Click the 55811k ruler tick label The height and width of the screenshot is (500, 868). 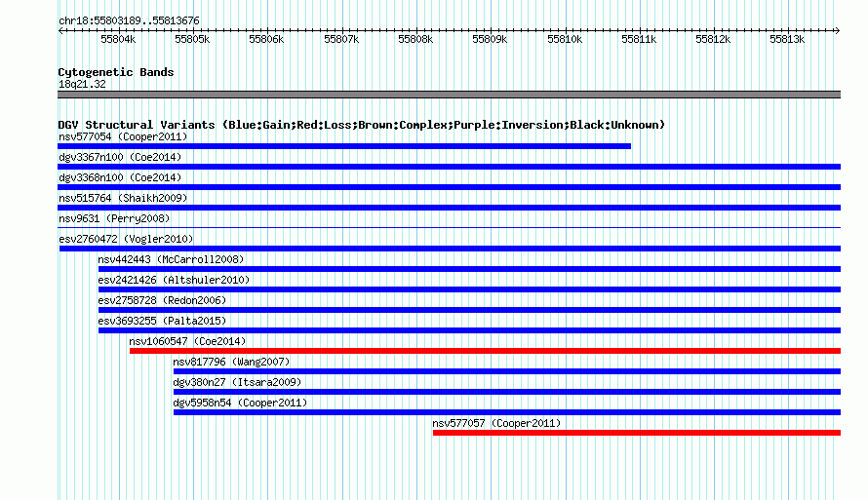[x=639, y=39]
